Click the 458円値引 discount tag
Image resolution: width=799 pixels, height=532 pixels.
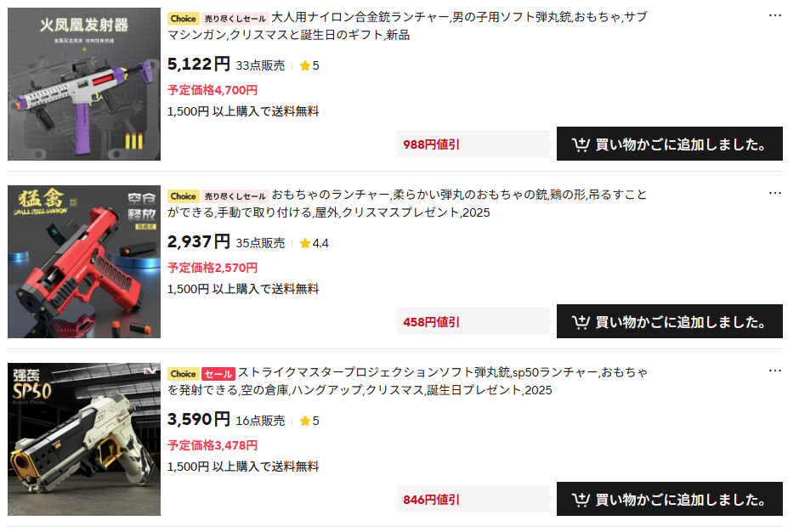[x=473, y=321]
